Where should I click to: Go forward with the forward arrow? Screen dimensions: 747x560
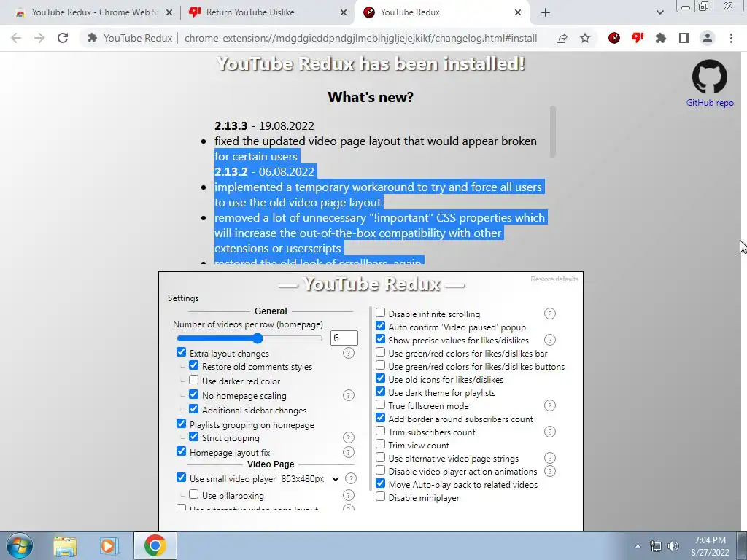(39, 38)
